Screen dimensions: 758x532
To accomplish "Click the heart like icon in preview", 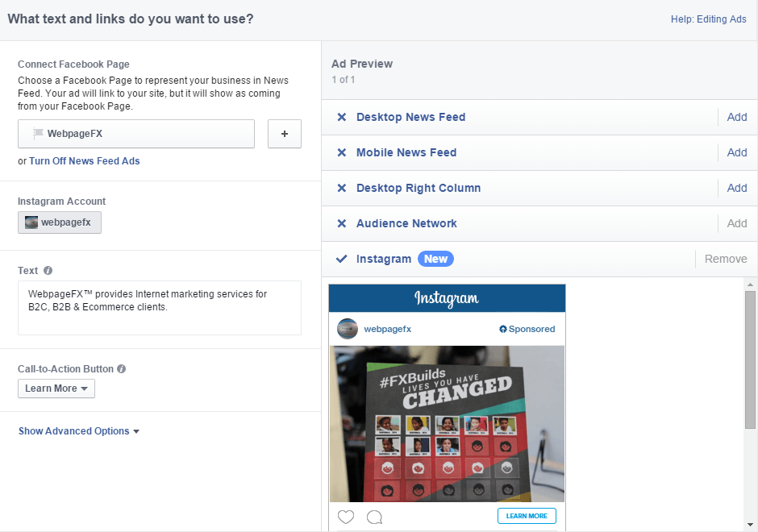I will [346, 517].
